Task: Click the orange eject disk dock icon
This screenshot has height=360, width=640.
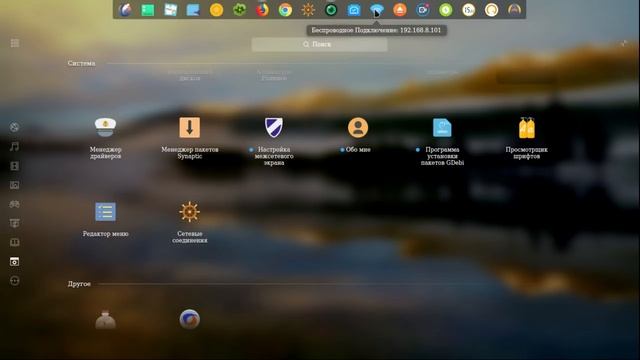Action: coord(400,9)
